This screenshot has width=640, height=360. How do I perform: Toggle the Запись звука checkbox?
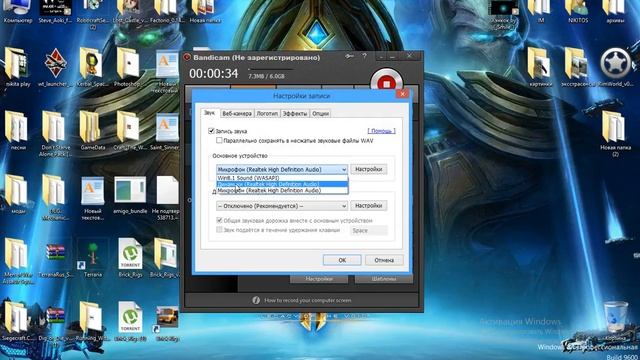(x=211, y=131)
